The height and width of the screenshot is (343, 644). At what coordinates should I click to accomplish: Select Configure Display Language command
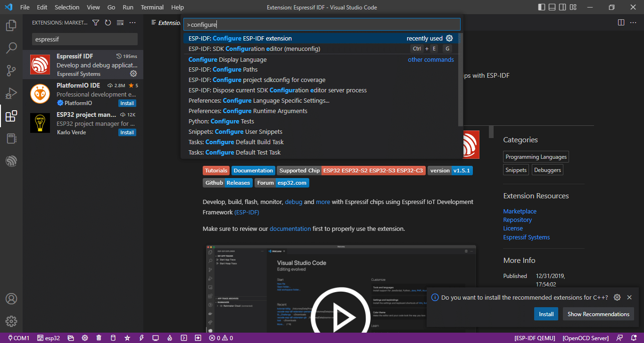[320, 59]
